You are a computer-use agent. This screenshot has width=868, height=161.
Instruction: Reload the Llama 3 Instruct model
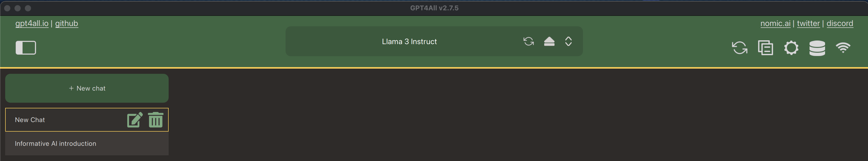pyautogui.click(x=528, y=41)
